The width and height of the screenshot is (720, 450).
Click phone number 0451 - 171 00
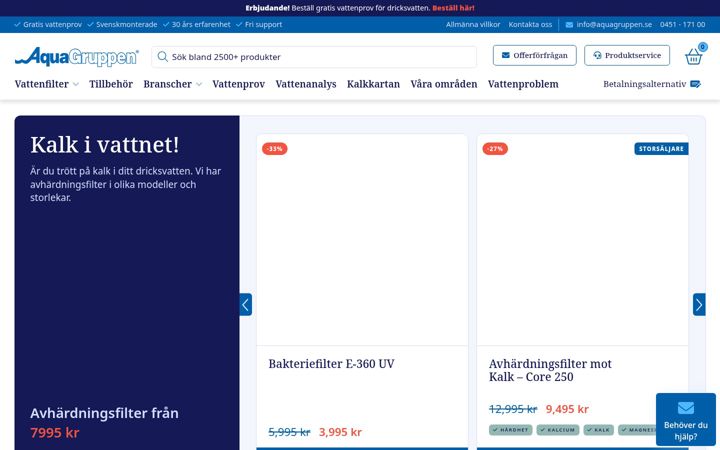point(682,25)
